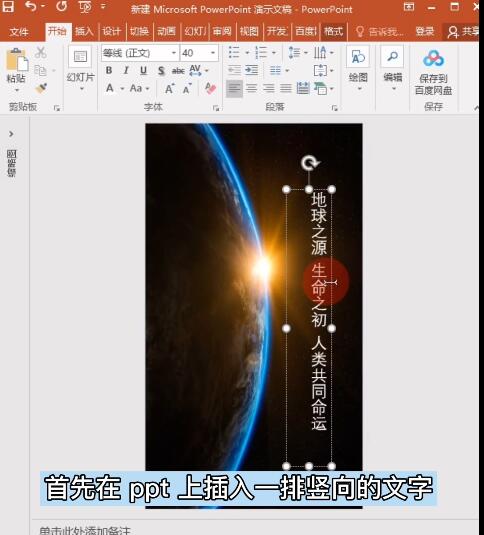Click the 登录 sign-in link
Image resolution: width=484 pixels, height=535 pixels.
(425, 32)
